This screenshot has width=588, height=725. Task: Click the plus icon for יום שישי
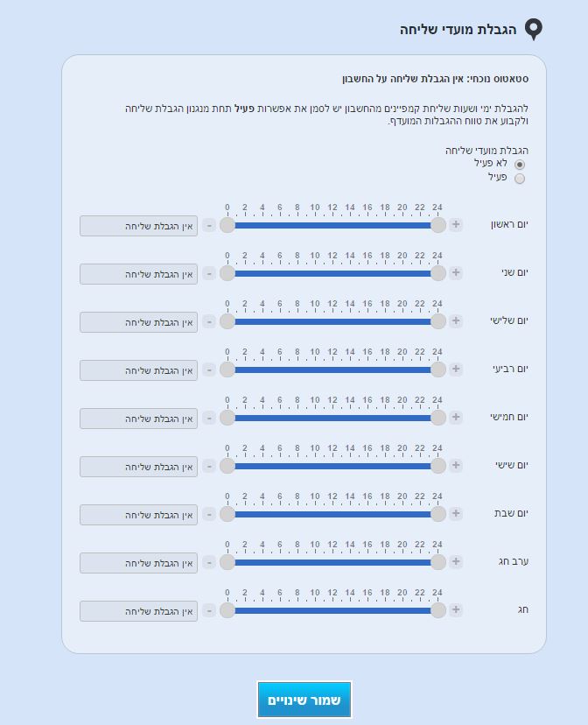pyautogui.click(x=456, y=466)
